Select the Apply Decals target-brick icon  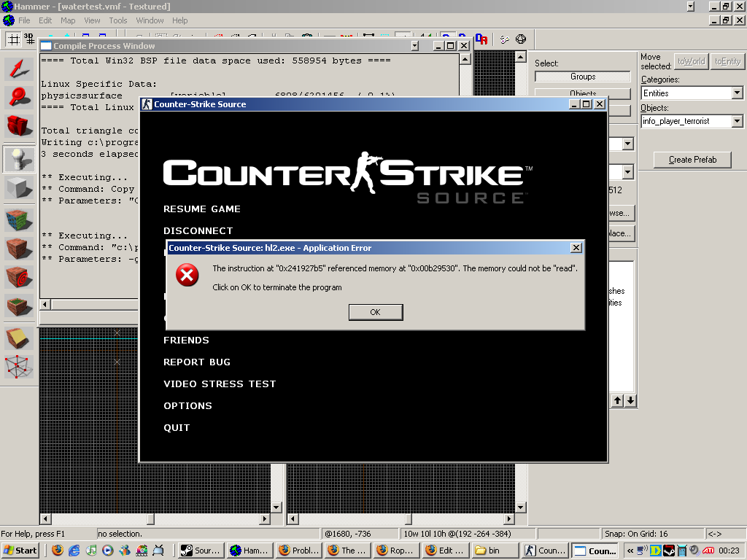pos(19,277)
